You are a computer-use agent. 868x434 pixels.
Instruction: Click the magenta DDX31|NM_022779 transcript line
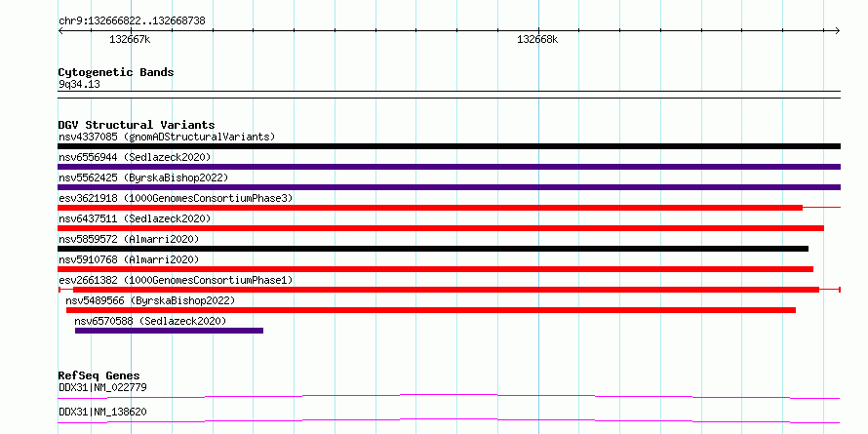449,396
